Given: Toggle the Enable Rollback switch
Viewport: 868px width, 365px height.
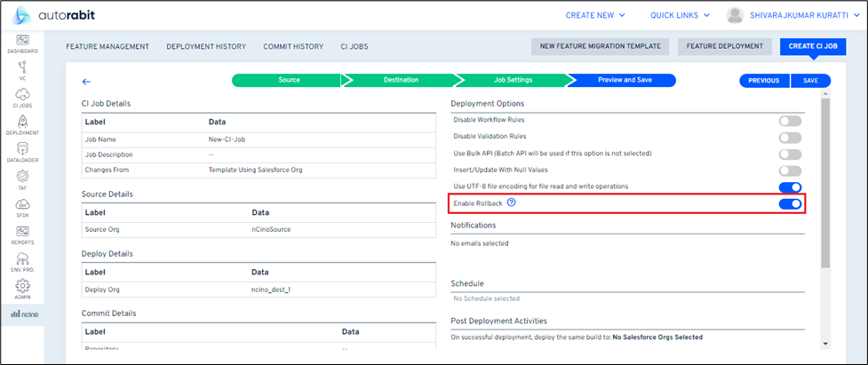Looking at the screenshot, I should tap(789, 204).
